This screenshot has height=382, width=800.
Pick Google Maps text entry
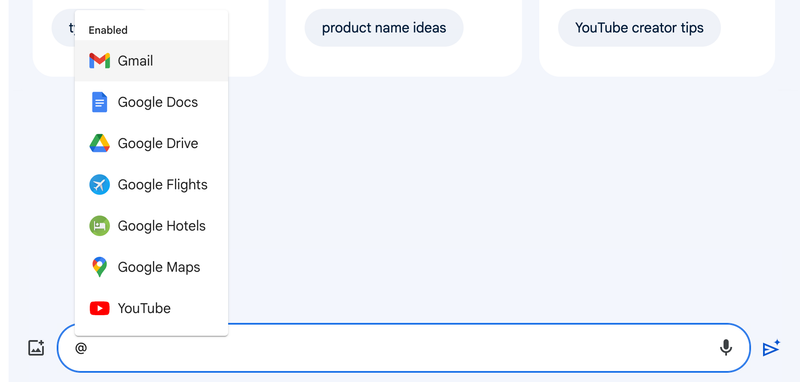click(159, 267)
